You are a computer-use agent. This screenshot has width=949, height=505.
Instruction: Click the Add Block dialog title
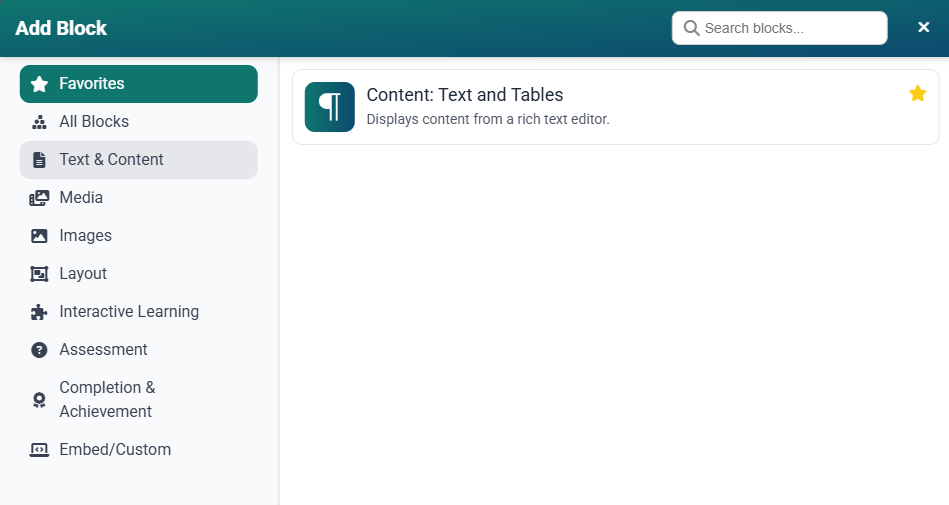(x=61, y=28)
